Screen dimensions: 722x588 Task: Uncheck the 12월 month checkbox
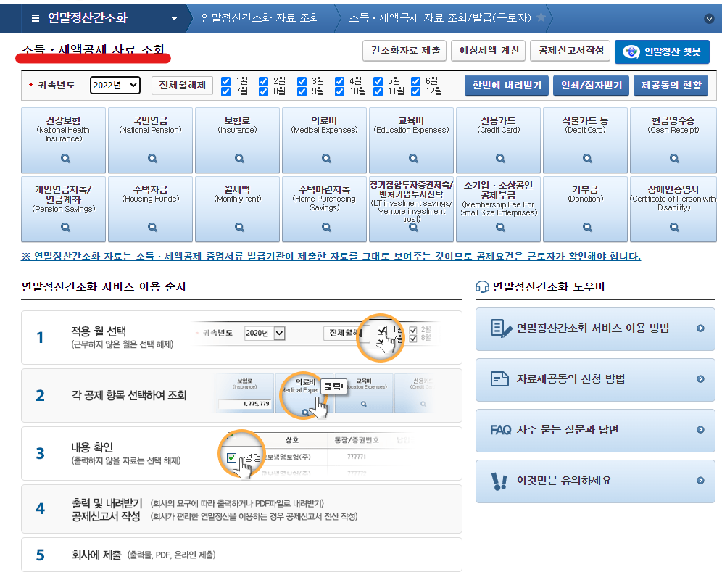[x=415, y=91]
